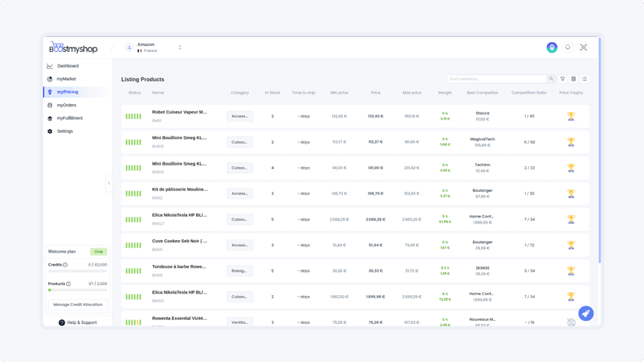Click Rasag.. category tag of Tondeuse row
The width and height of the screenshot is (644, 362).
click(x=240, y=271)
